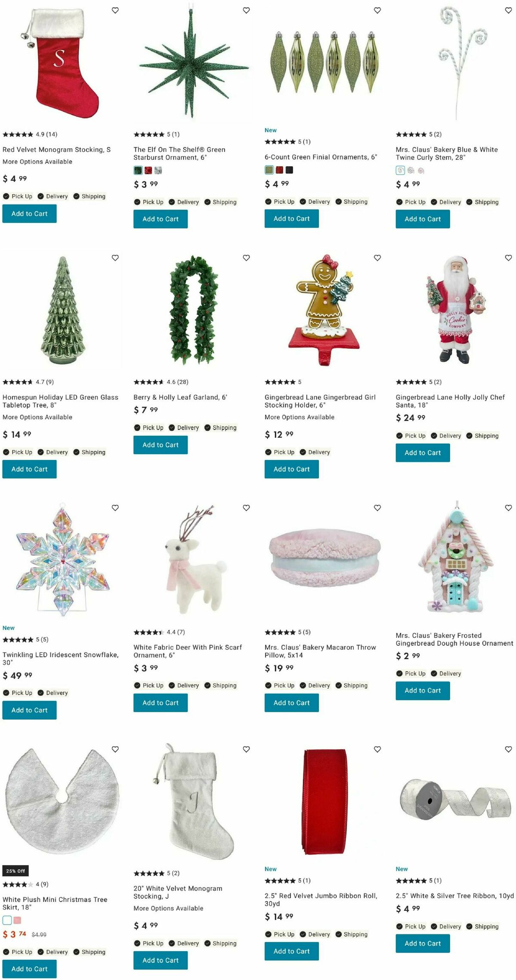Favorite the Red Velvet Monogram Stocking heart
The height and width of the screenshot is (980, 516).
click(115, 10)
